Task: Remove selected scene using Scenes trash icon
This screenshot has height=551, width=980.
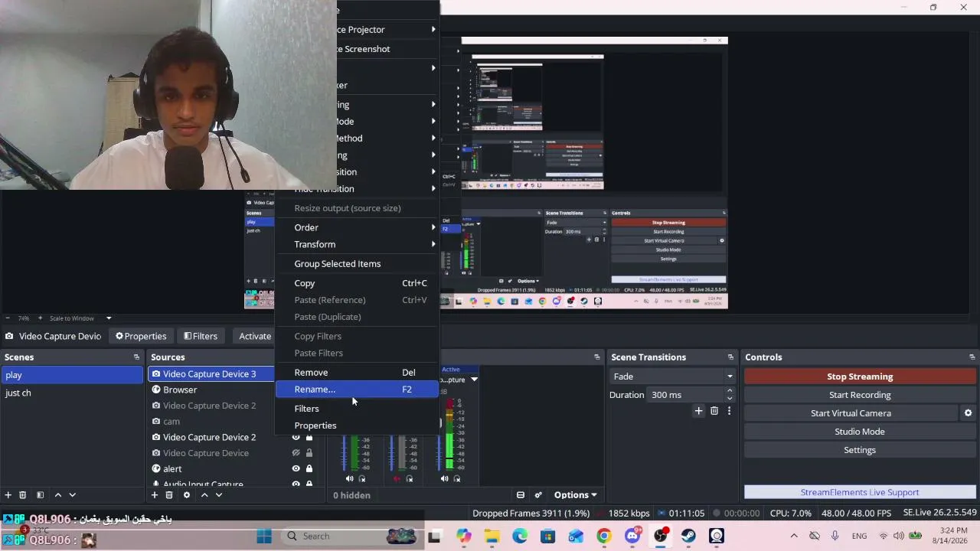Action: (22, 495)
